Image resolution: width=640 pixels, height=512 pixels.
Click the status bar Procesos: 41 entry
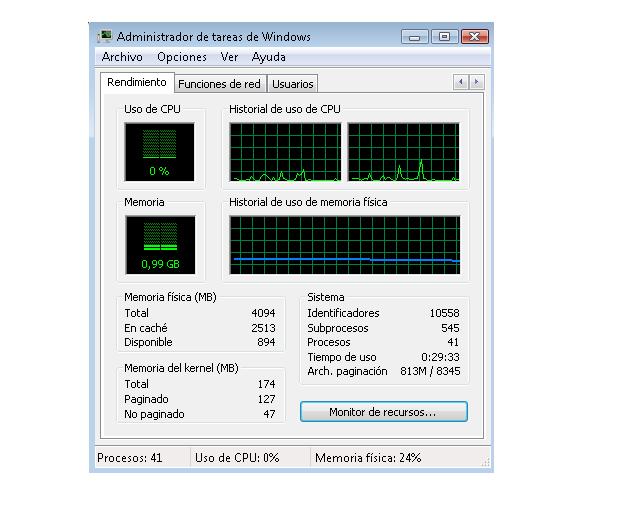[x=130, y=458]
